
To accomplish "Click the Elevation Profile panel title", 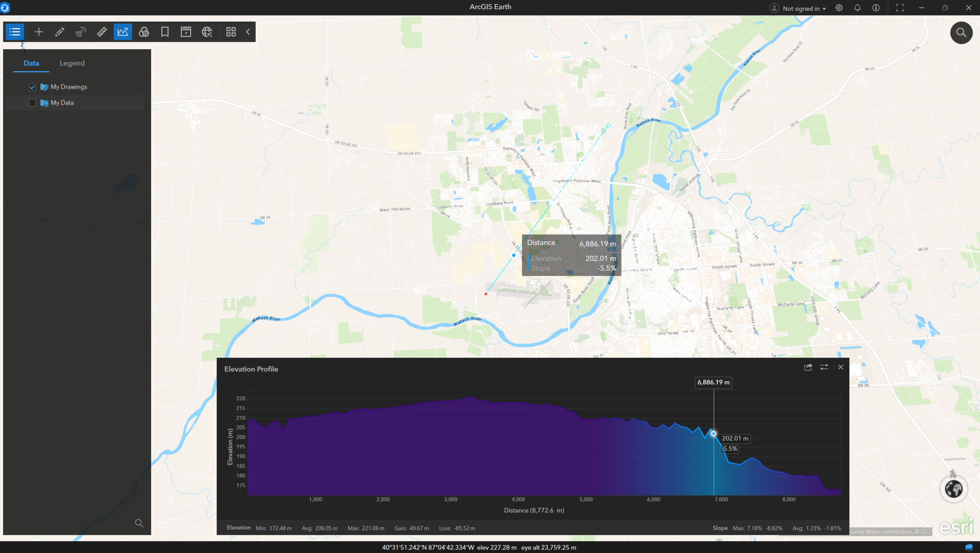I will (x=251, y=369).
